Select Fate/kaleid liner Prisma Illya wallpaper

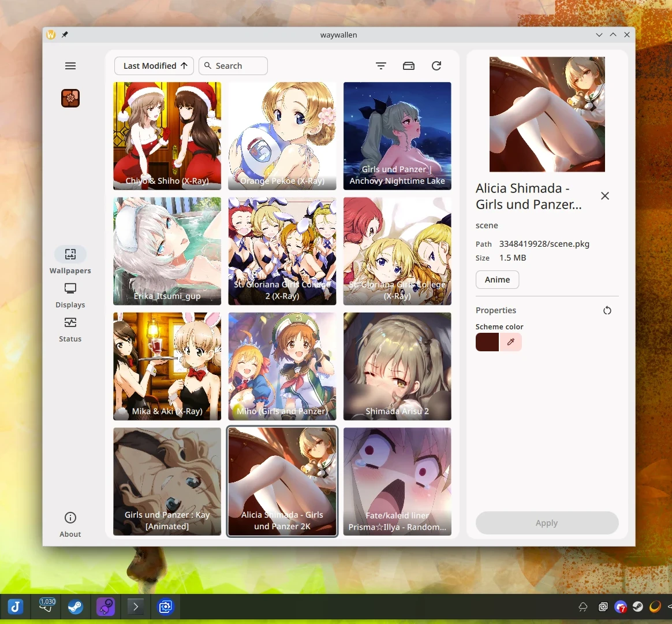pos(397,481)
